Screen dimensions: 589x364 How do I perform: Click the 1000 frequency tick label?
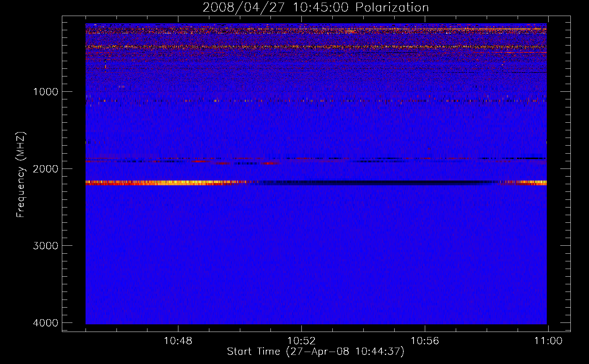point(46,92)
